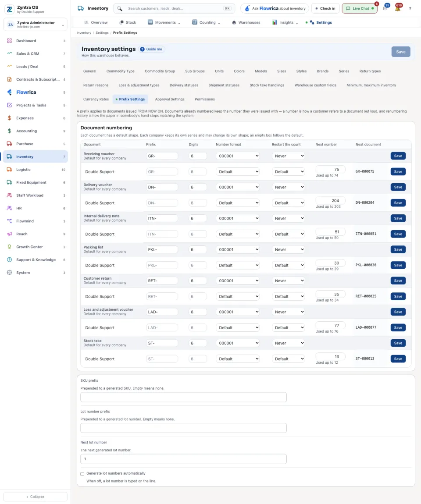Screen dimensions: 421x504
Task: Click the LAD-000077 next document text
Action: tap(366, 327)
